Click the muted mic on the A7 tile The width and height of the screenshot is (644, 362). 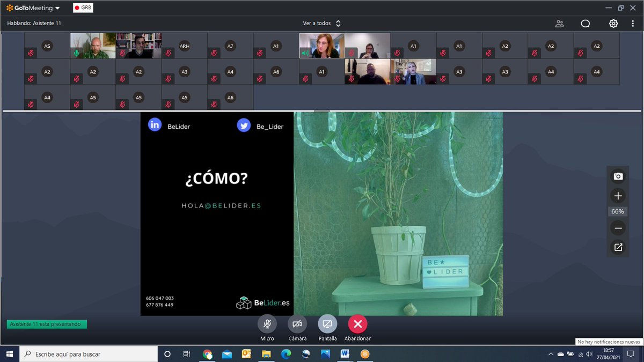tap(214, 53)
